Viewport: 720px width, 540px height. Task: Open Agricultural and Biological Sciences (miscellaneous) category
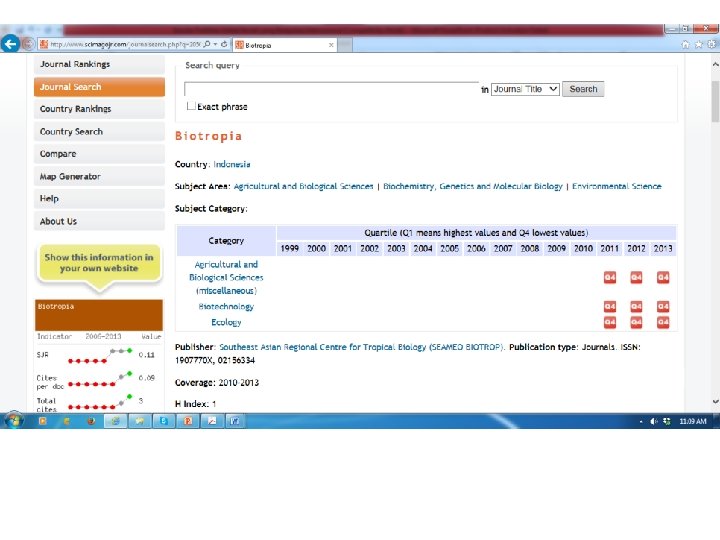226,277
